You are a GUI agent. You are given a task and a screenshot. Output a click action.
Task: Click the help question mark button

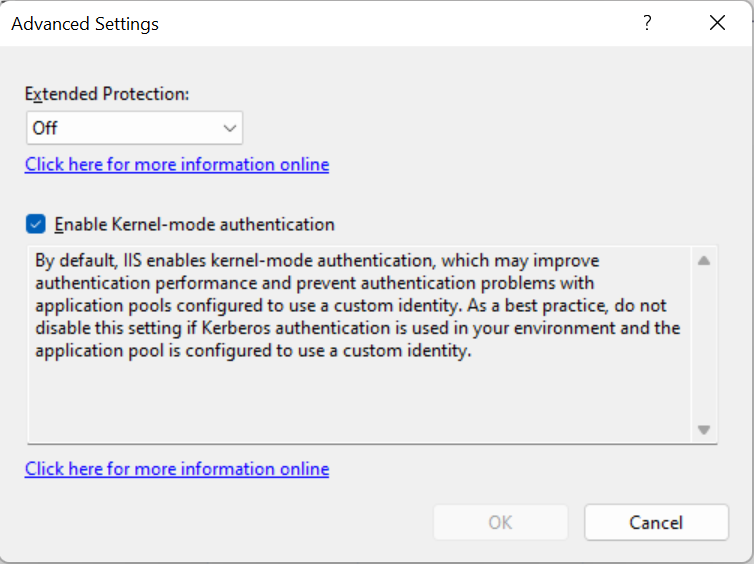click(648, 23)
